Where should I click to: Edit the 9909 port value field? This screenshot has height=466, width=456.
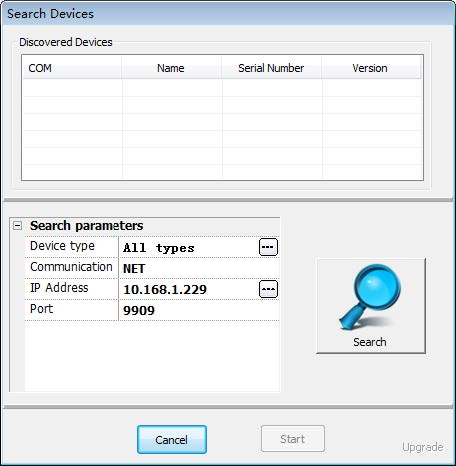[x=199, y=310]
